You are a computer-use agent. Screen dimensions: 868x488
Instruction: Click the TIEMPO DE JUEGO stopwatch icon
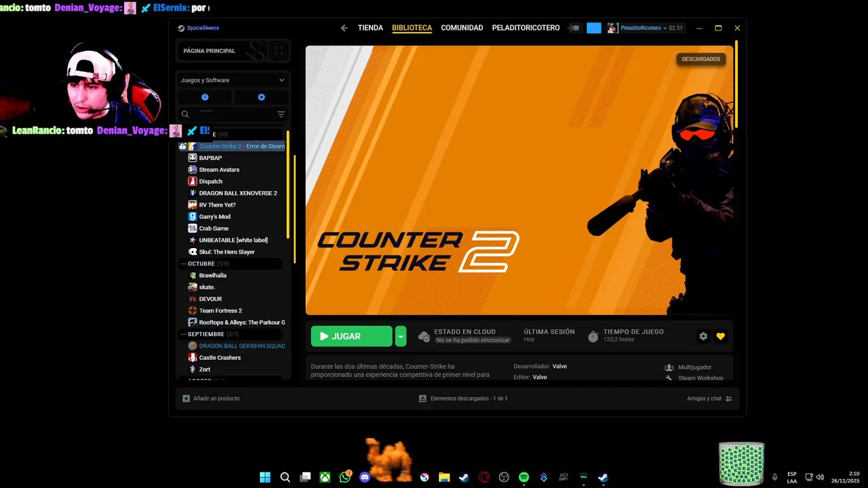coord(593,336)
